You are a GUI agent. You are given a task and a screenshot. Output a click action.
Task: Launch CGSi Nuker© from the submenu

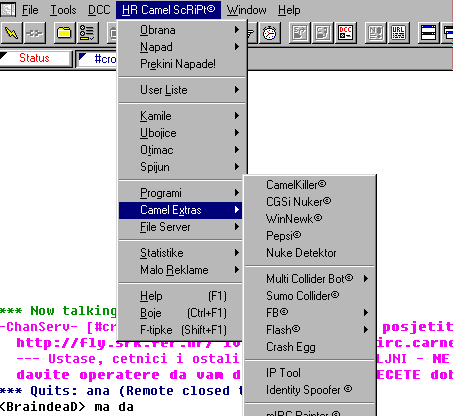pos(309,201)
